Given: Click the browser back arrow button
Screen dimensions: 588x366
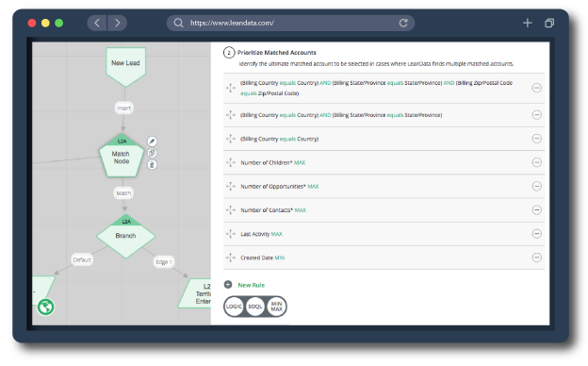Looking at the screenshot, I should [x=97, y=24].
